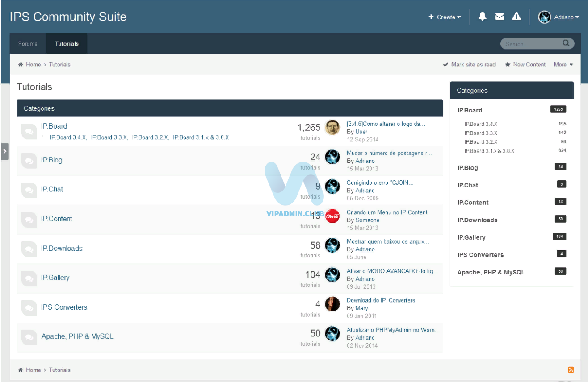Click the Apache, PHP & MySQL chat icon
This screenshot has height=382, width=588.
point(29,337)
